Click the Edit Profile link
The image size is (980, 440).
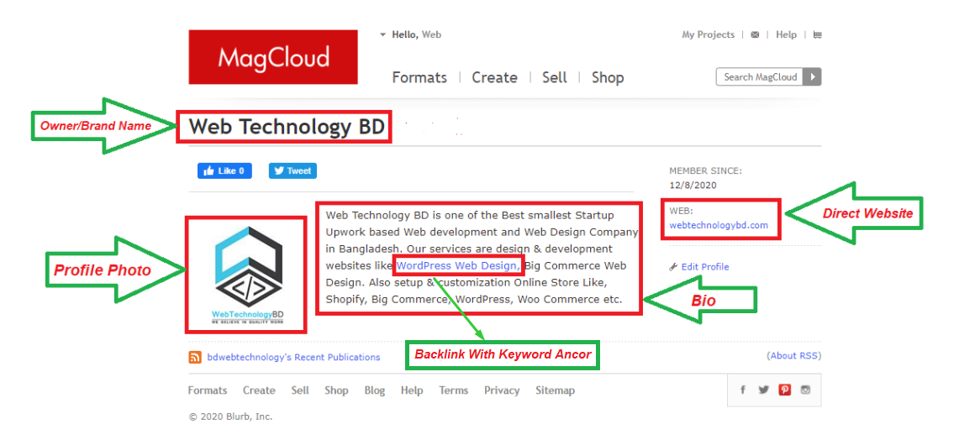(x=704, y=267)
